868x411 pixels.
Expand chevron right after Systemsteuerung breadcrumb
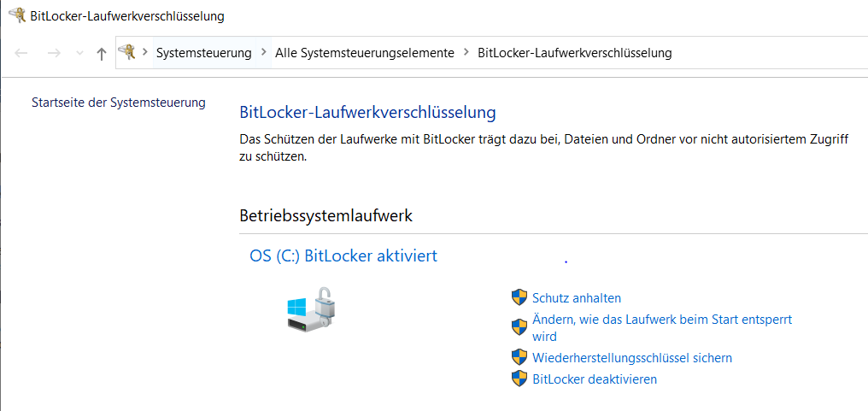tap(263, 53)
